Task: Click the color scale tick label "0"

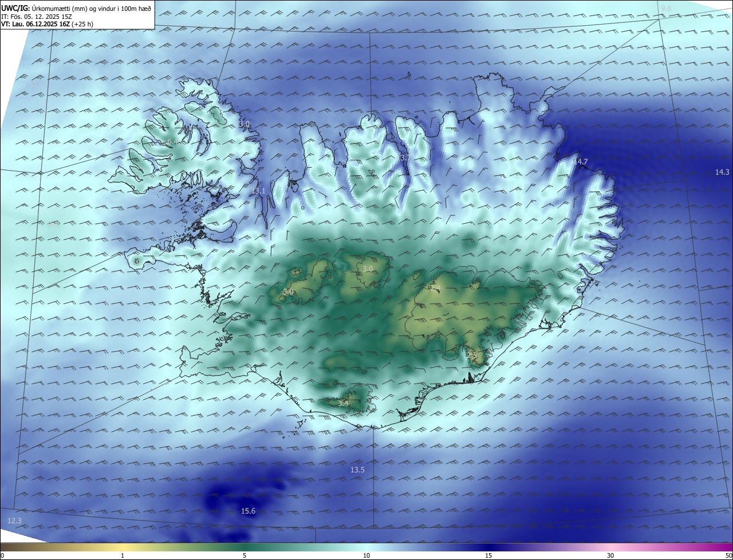Action: click(x=2, y=555)
